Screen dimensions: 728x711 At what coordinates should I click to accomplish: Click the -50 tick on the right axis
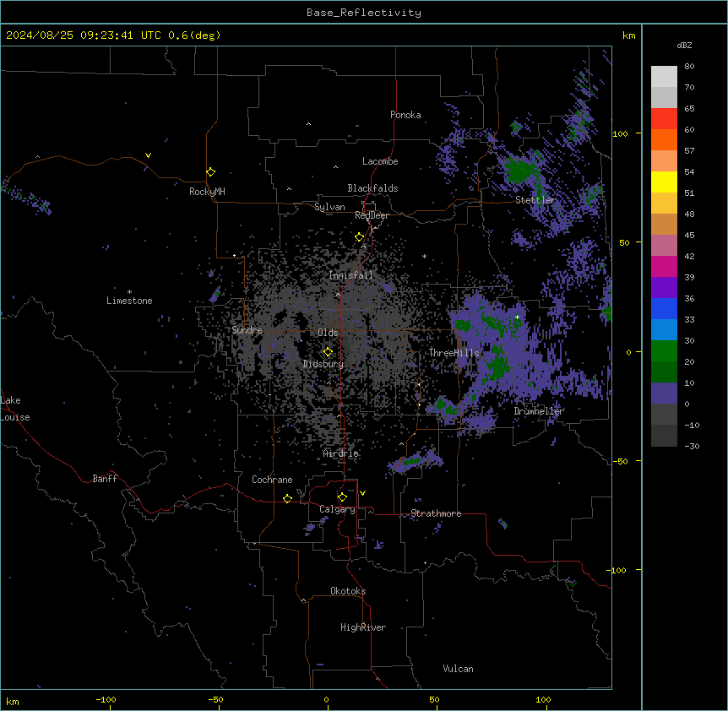point(620,461)
